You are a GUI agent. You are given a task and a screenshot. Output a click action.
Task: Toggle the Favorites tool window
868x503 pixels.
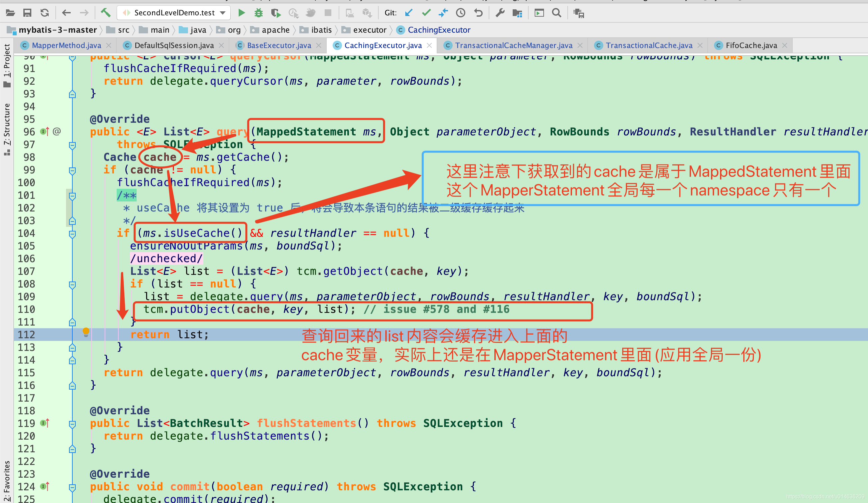(7, 481)
